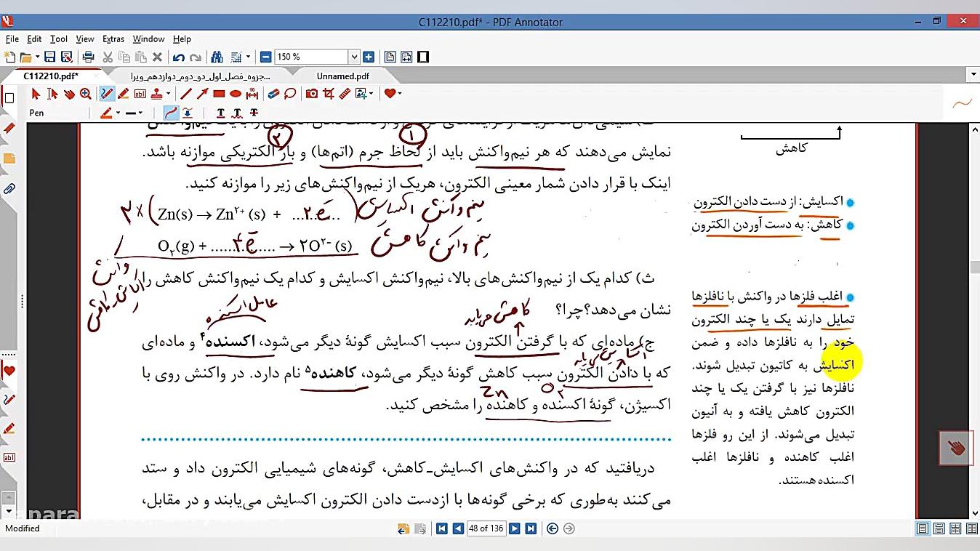Expand the Favorites heart dropdown

coord(399,94)
